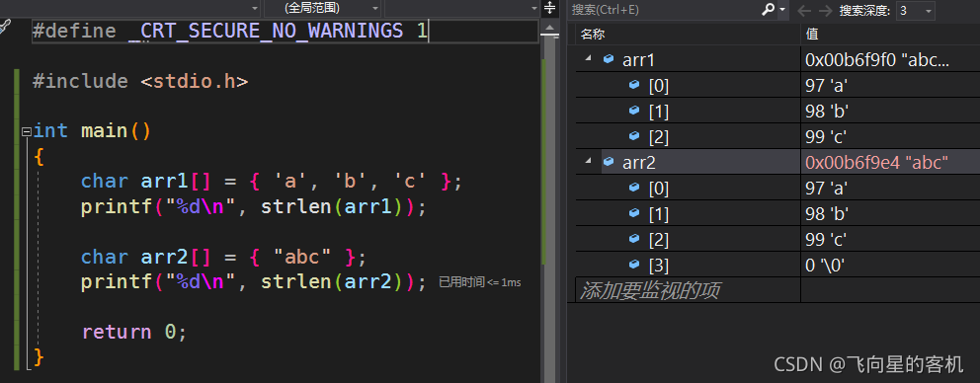Open the 搜索深度 dropdown showing 3
This screenshot has height=383, width=980.
pyautogui.click(x=915, y=10)
